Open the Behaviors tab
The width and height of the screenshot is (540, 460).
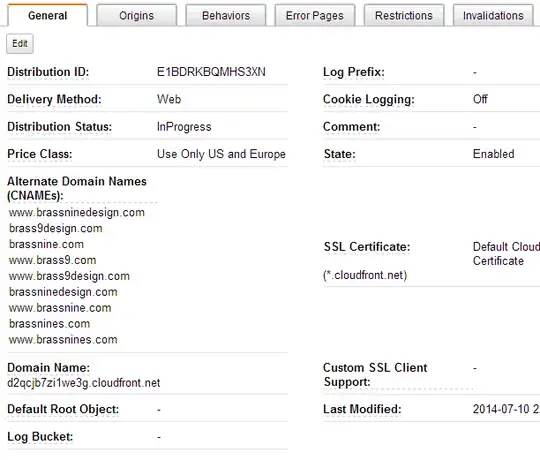(x=226, y=15)
